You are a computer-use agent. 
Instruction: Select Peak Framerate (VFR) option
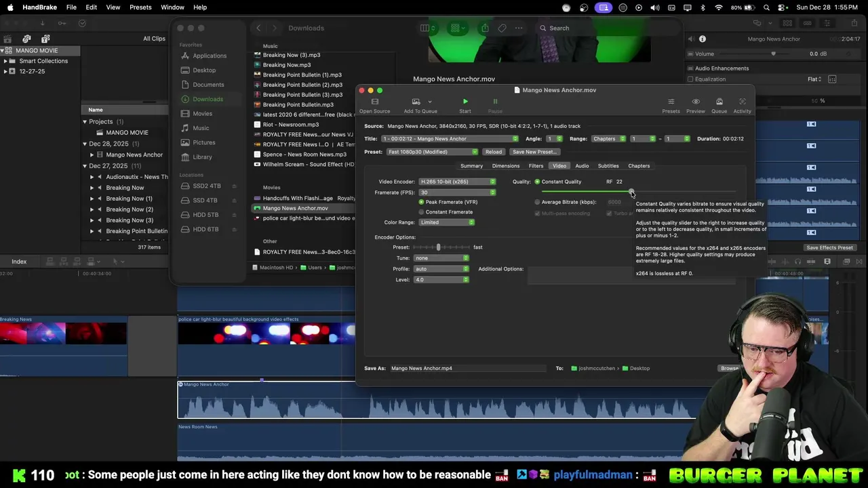click(421, 202)
